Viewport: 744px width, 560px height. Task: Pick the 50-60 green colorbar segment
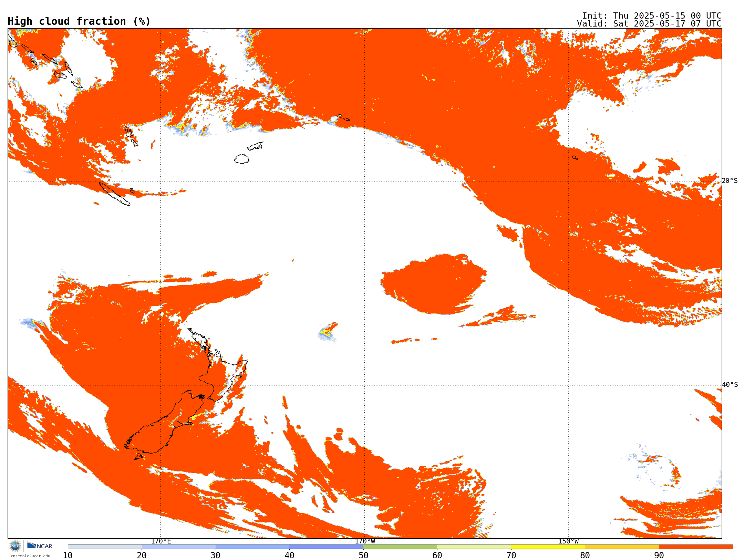pos(400,547)
